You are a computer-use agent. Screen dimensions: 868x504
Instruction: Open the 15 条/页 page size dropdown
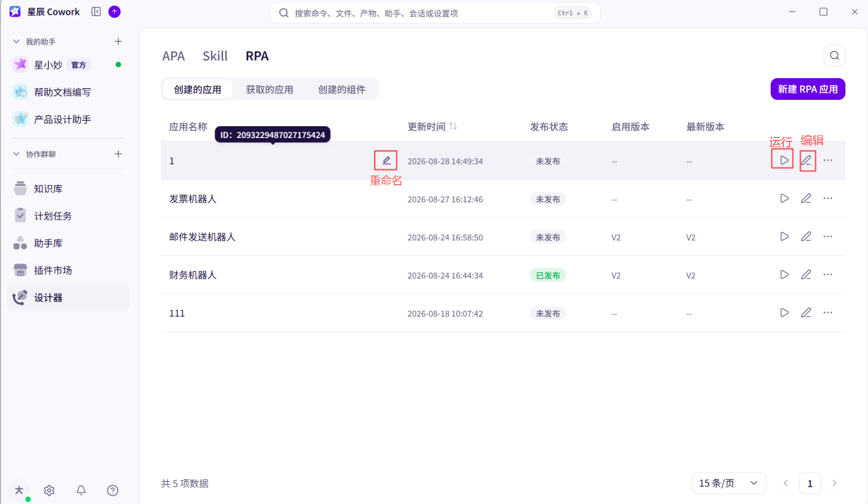click(x=729, y=483)
